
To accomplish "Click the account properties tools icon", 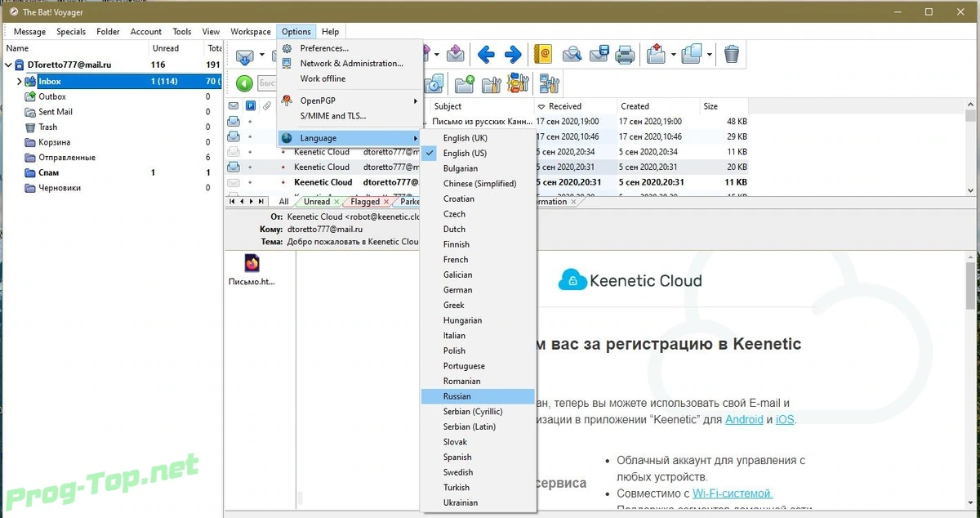I will (549, 83).
